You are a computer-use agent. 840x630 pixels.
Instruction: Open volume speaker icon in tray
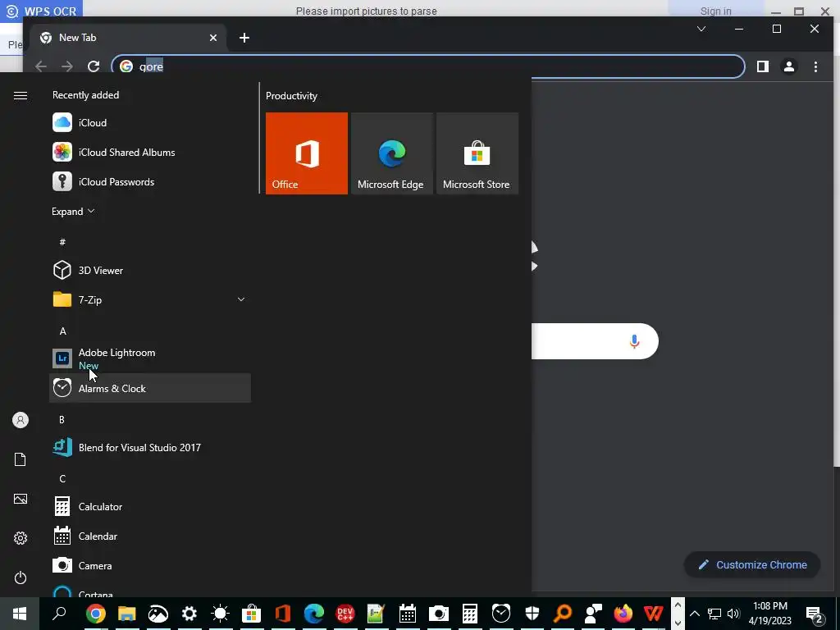click(x=733, y=614)
